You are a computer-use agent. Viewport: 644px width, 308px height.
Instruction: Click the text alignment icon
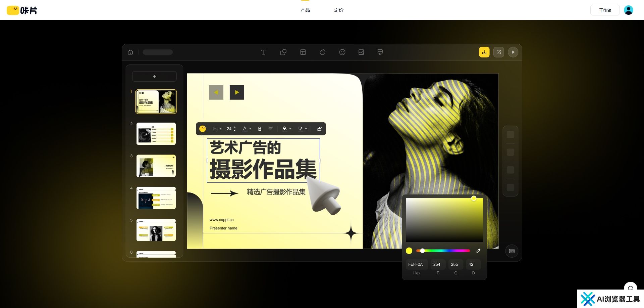point(271,129)
